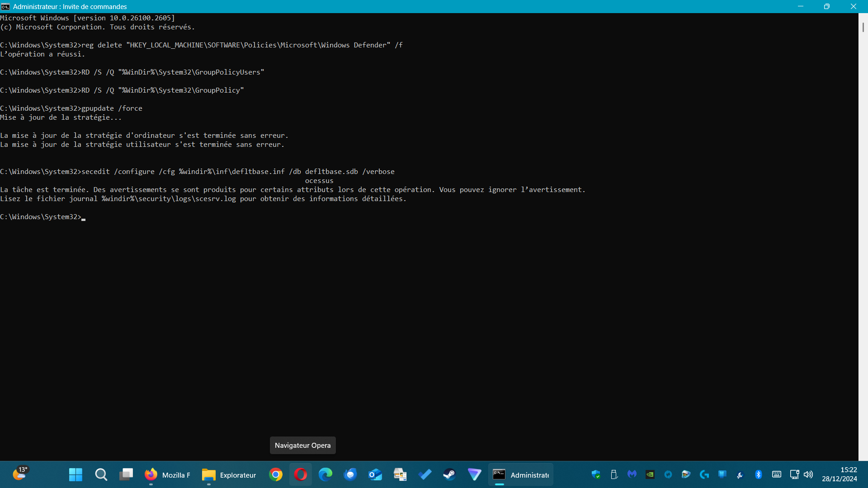868x488 pixels.
Task: Open Thunderbird mail from the taskbar
Action: (x=350, y=474)
